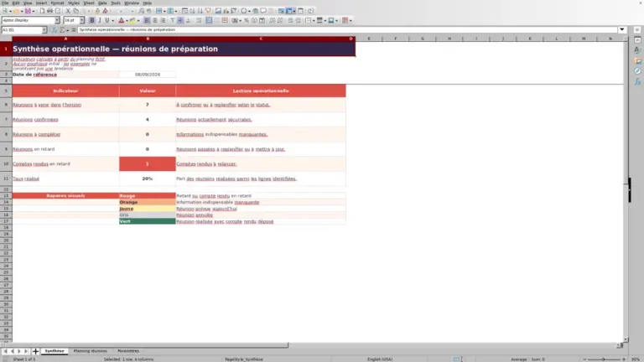Screen dimensions: 644x362
Task: Open the Format menu
Action: pos(57,3)
